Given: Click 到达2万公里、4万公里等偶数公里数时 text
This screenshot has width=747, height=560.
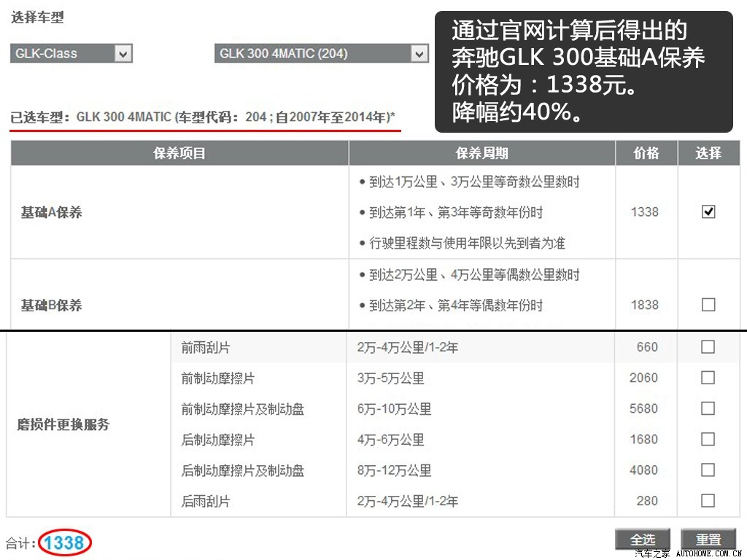Looking at the screenshot, I should [474, 275].
